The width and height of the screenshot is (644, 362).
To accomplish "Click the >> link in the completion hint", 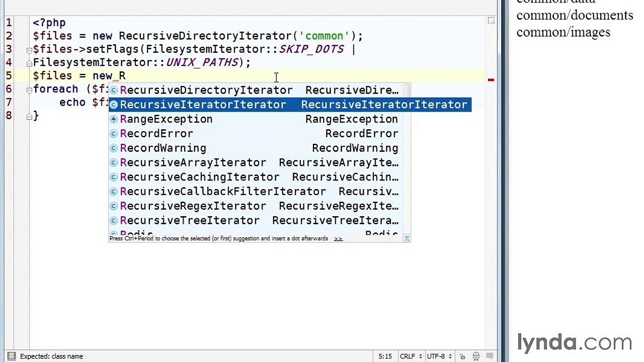I will click(x=338, y=239).
